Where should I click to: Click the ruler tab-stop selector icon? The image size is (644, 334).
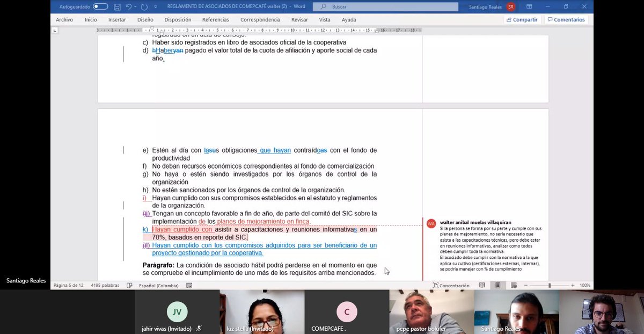tap(55, 31)
